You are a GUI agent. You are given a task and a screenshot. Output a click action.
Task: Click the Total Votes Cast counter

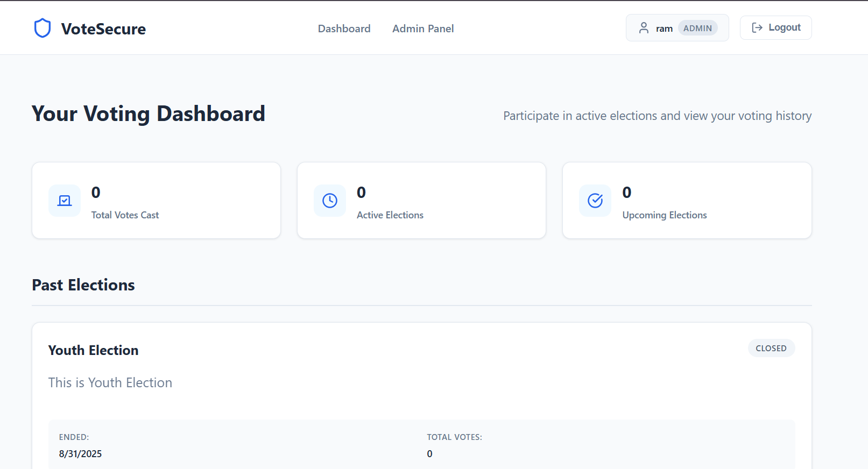pyautogui.click(x=96, y=193)
